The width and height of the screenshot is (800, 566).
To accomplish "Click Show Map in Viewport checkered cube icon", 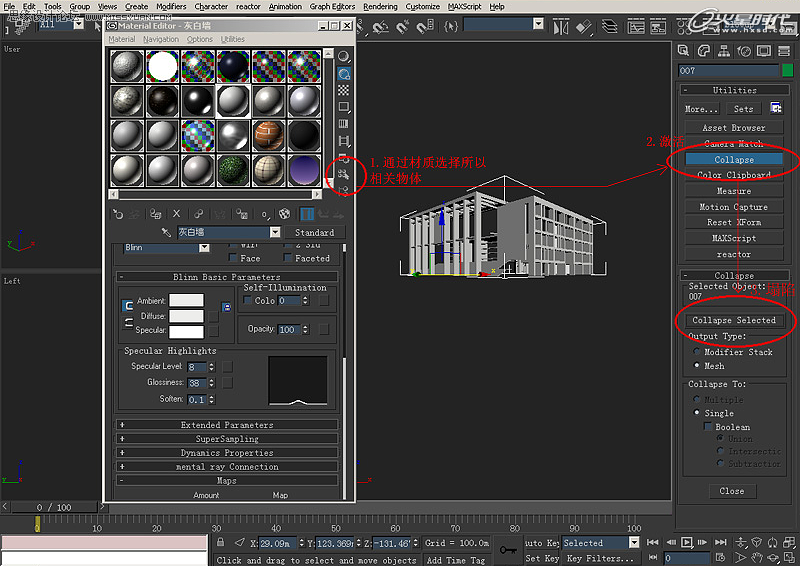I will point(284,213).
